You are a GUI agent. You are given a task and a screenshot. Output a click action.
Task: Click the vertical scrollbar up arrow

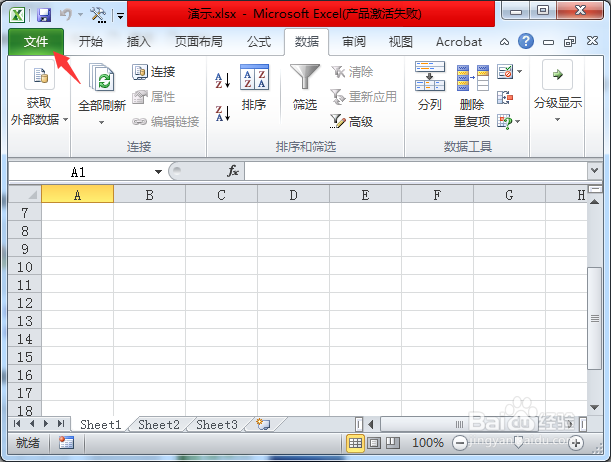click(595, 202)
